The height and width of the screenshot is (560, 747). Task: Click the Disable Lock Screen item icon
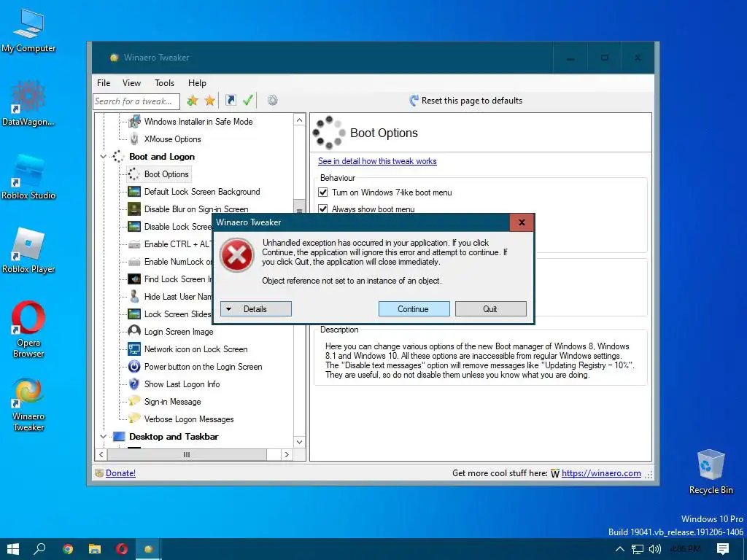click(134, 227)
